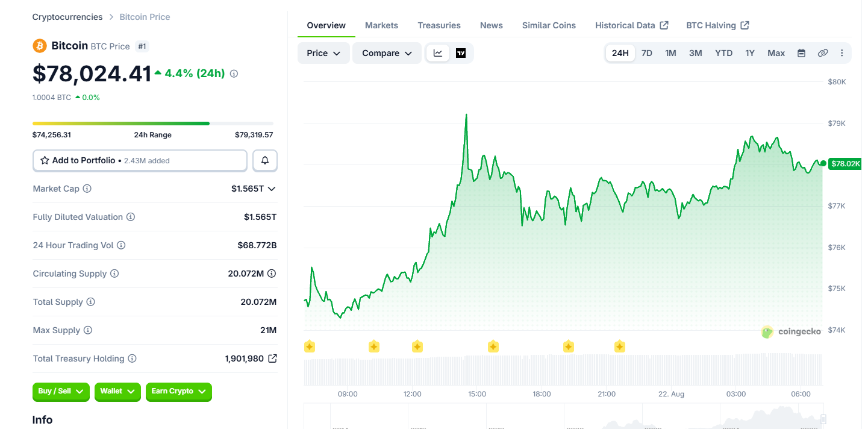Click news marker near 15:00
868x429 pixels.
pos(493,346)
